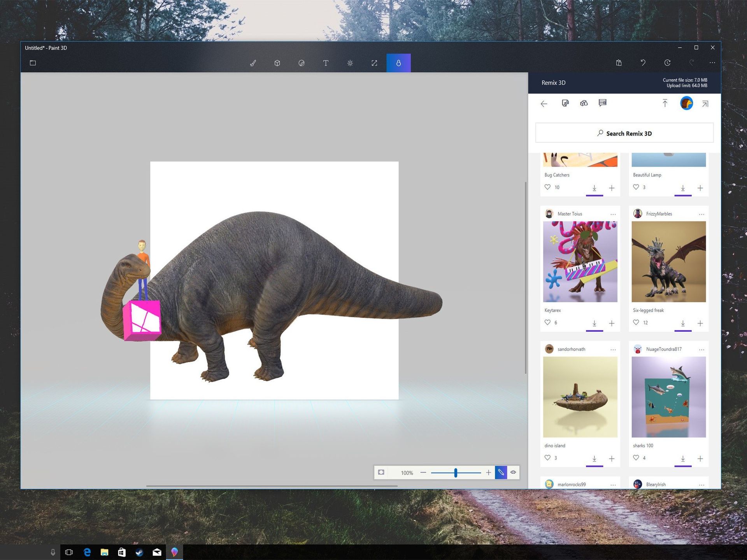
Task: Toggle the Remix 3D tab highlight
Action: tap(398, 63)
